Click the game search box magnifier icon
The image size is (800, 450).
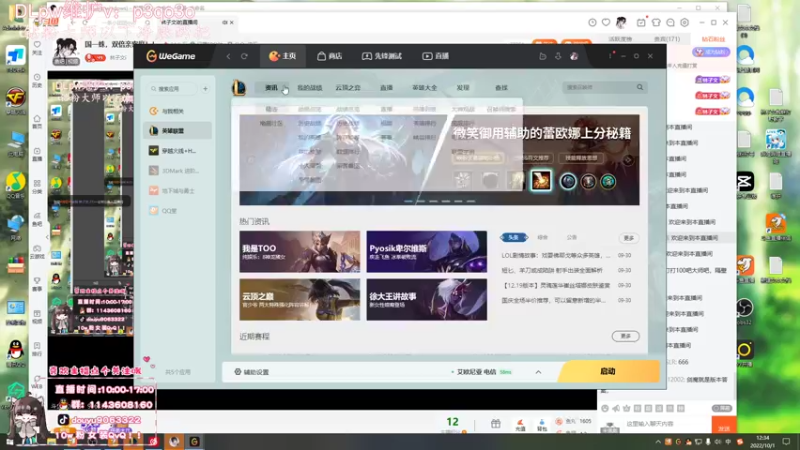pyautogui.click(x=640, y=87)
